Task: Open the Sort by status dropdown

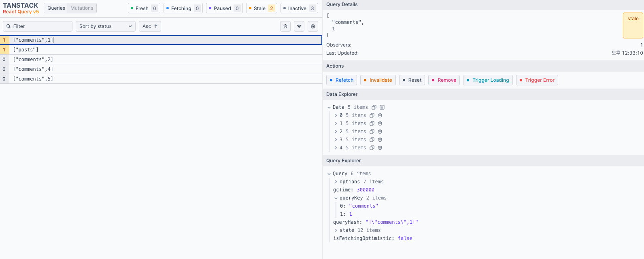Action: 106,26
